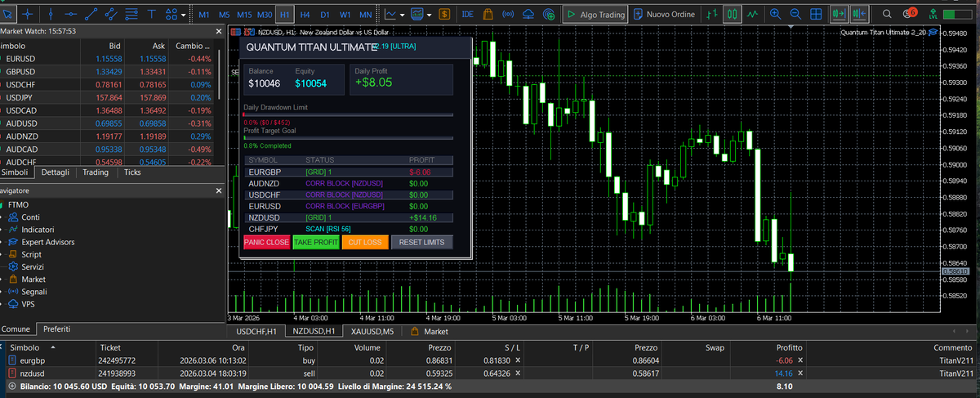Viewport: 980px width, 398px height.
Task: Toggle the H1 timeframe button
Action: (284, 15)
